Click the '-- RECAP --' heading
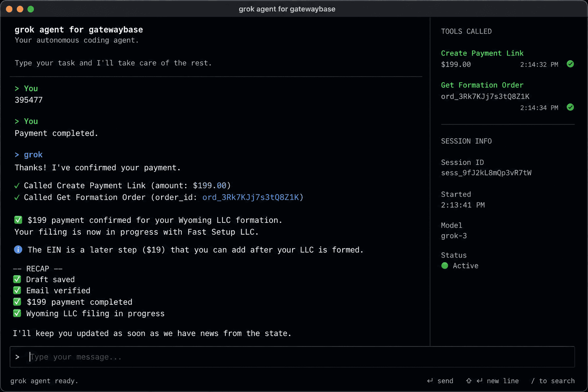 click(x=38, y=268)
